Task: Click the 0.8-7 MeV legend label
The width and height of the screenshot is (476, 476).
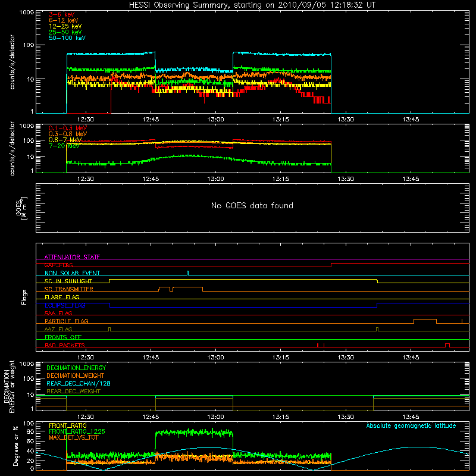Action: pos(65,140)
